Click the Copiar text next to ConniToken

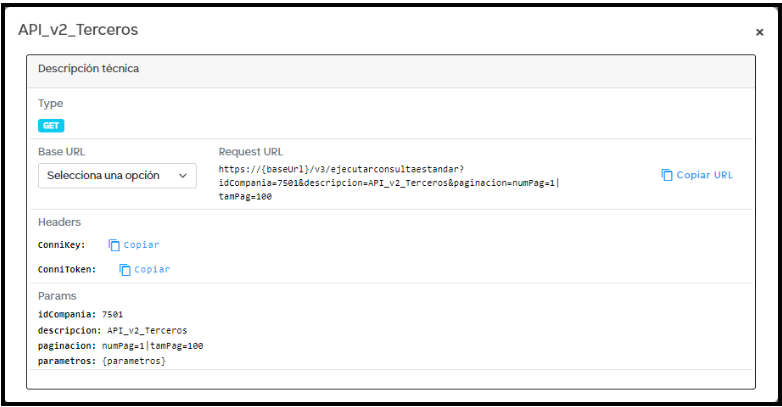pyautogui.click(x=152, y=269)
